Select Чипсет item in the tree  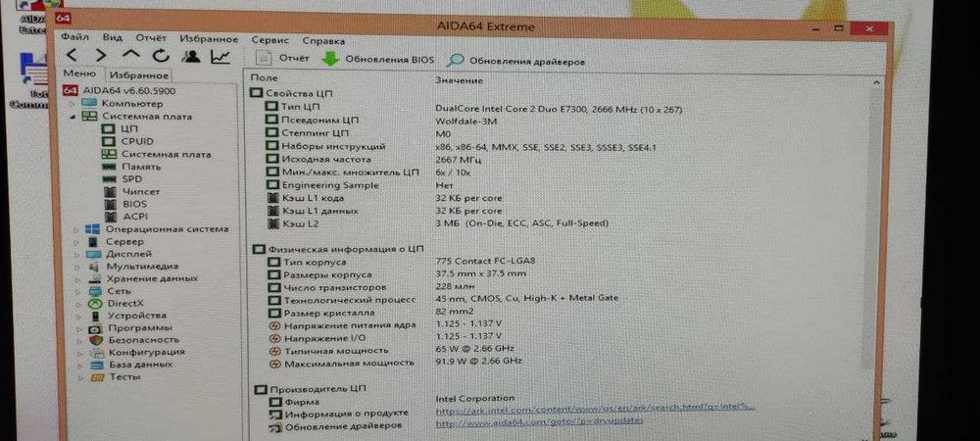click(132, 192)
